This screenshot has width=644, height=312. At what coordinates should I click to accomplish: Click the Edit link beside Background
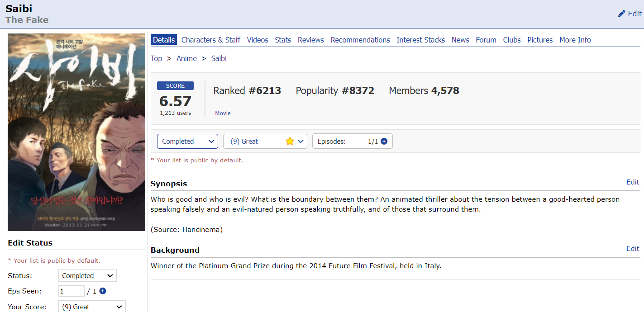pos(633,249)
